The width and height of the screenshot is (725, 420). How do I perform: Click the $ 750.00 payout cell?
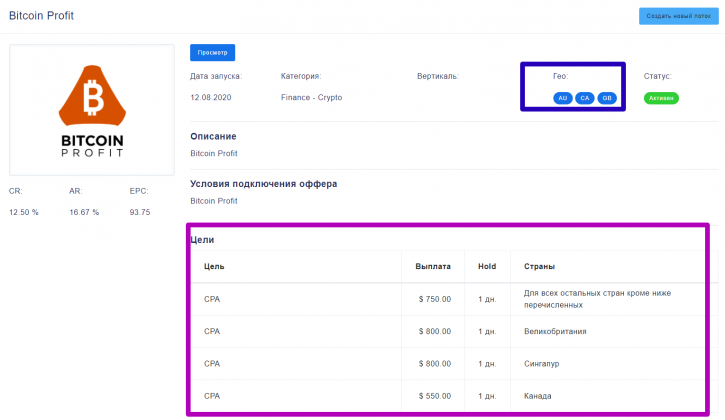coord(435,299)
